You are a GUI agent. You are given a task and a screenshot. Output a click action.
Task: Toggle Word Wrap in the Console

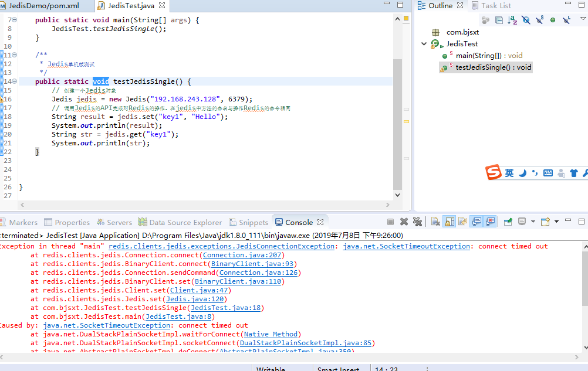[463, 222]
